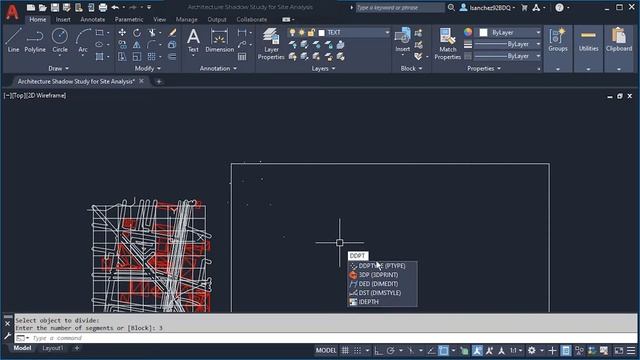Activate the Rotate tool

pos(137,33)
